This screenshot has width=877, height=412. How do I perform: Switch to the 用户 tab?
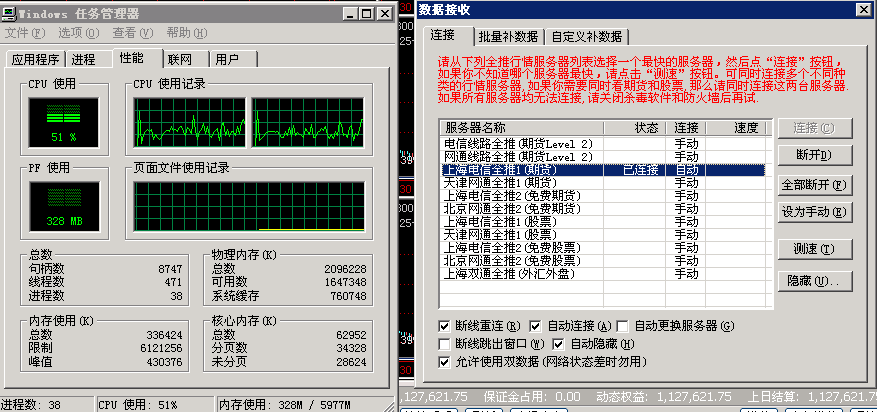[228, 59]
